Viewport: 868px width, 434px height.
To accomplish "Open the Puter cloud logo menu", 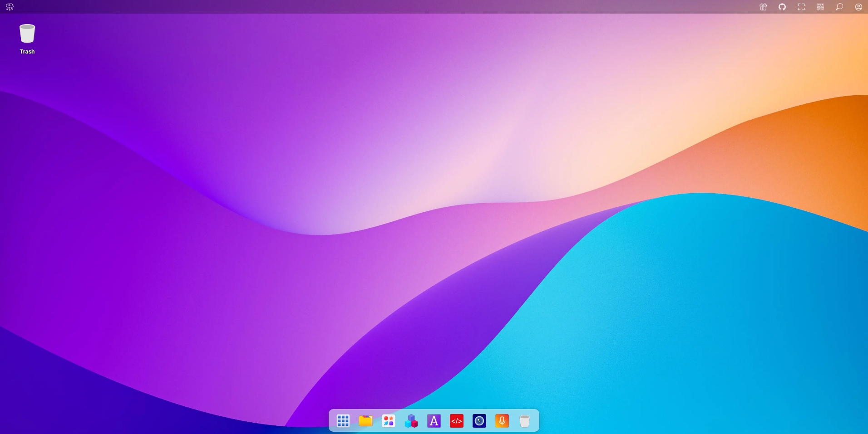I will coord(10,7).
